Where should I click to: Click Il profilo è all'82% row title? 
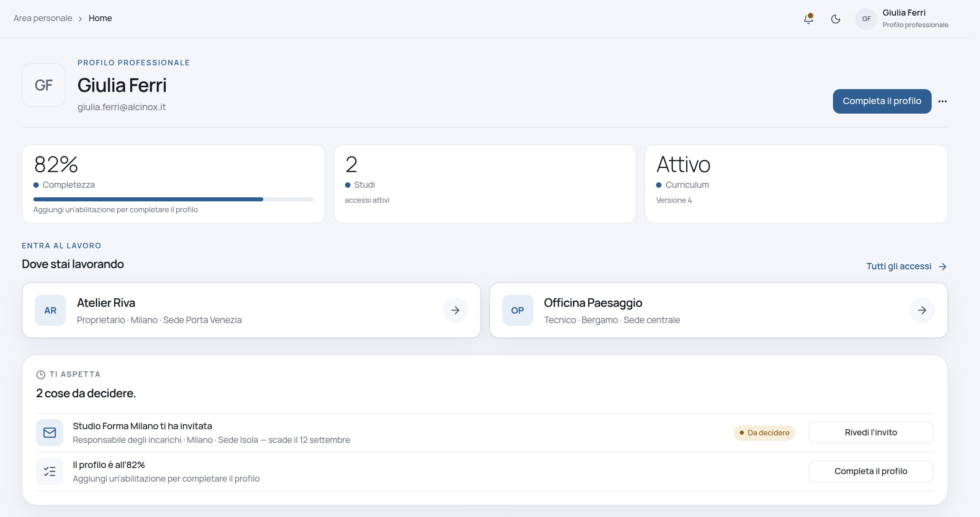(109, 465)
